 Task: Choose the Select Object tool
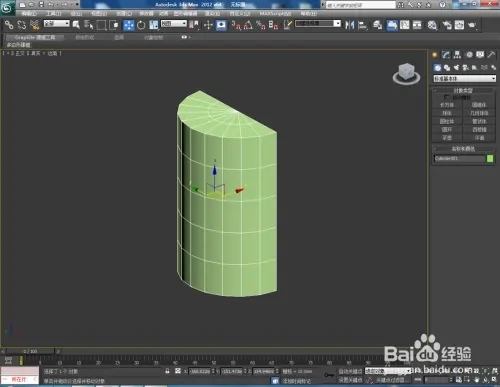[76, 25]
